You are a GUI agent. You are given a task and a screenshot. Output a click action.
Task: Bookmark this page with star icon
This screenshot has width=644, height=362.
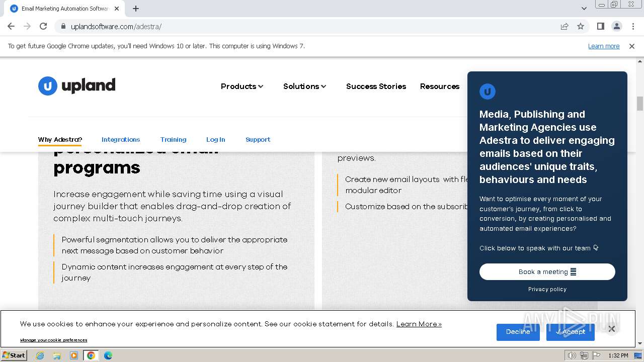[x=581, y=26]
